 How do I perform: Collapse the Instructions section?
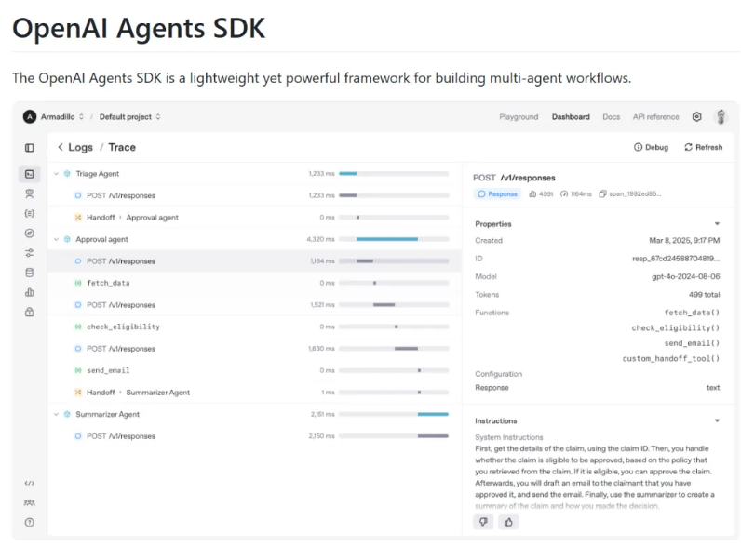click(x=717, y=420)
